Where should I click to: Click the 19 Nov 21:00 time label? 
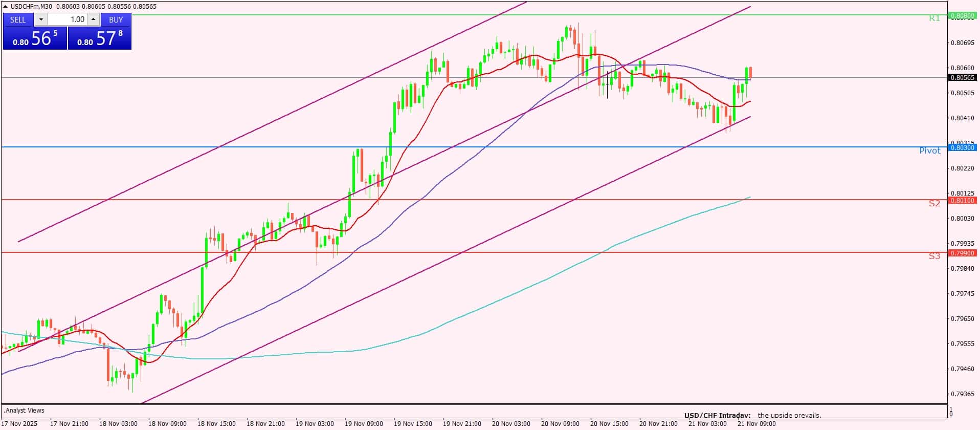click(462, 424)
